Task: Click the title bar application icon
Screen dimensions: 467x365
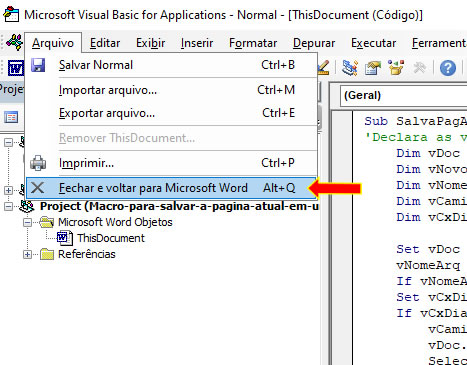Action: [11, 15]
